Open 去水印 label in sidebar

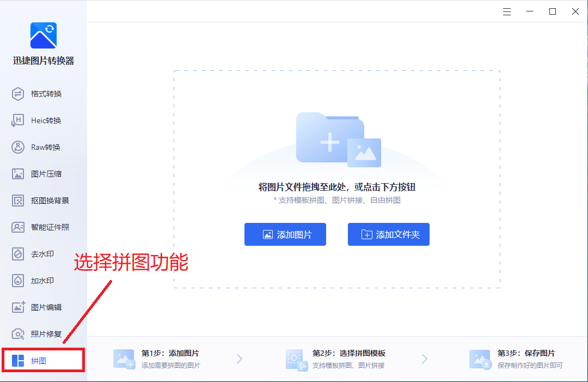(x=42, y=254)
